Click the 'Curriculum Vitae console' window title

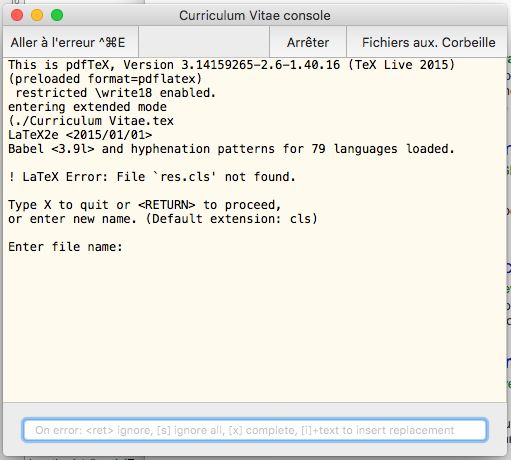[x=255, y=16]
